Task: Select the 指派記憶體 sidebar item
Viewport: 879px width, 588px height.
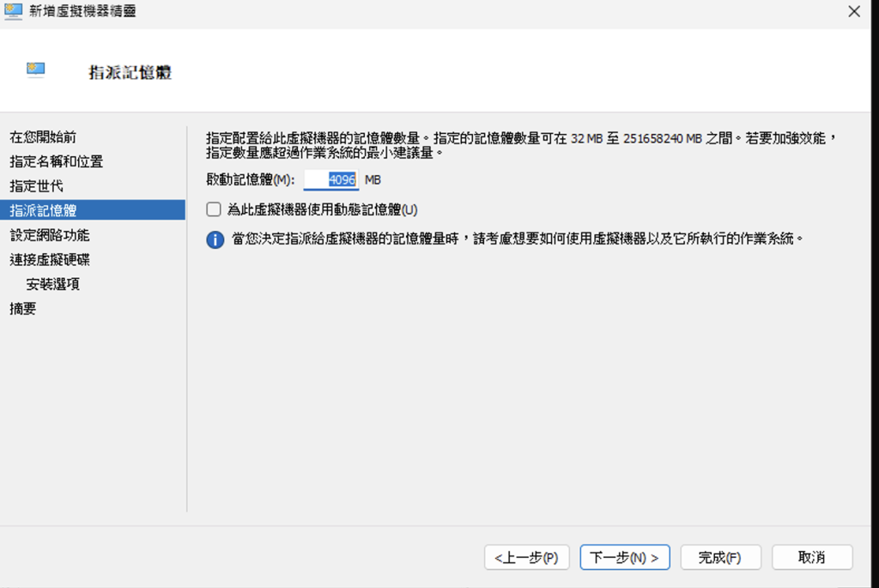Action: (x=43, y=210)
